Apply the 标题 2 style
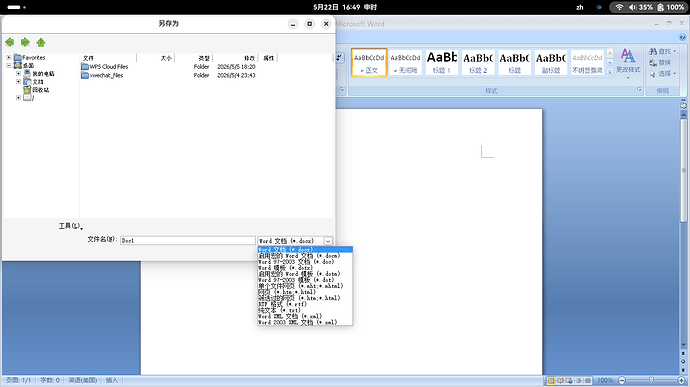 pos(478,62)
